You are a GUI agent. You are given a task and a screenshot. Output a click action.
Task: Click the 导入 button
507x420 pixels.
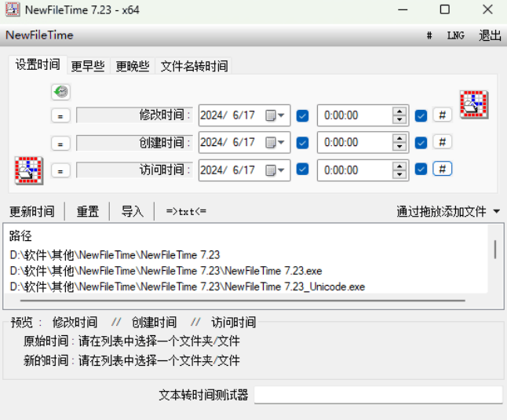click(x=132, y=211)
